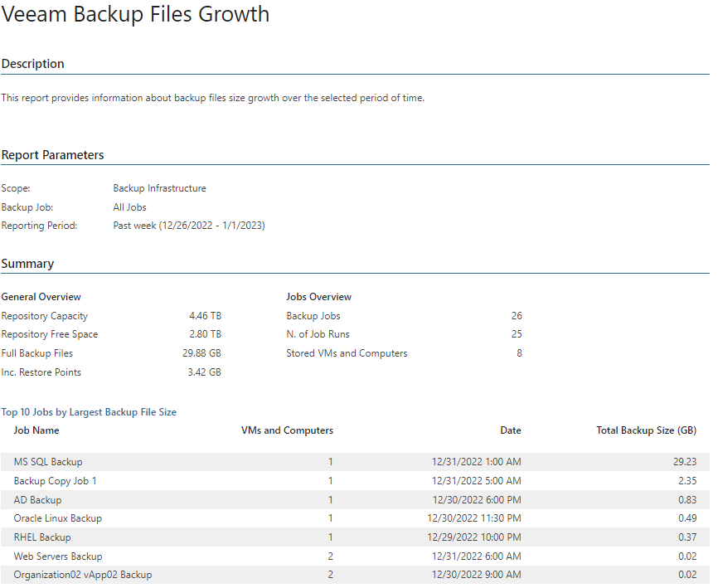Click the Repository Capacity value 4.46 TB

205,316
